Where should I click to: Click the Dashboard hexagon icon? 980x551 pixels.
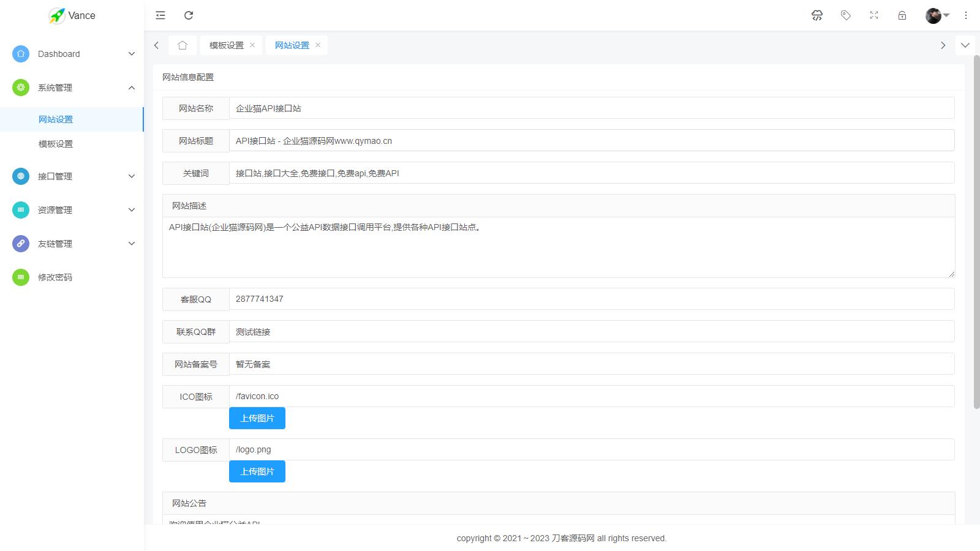tap(20, 54)
